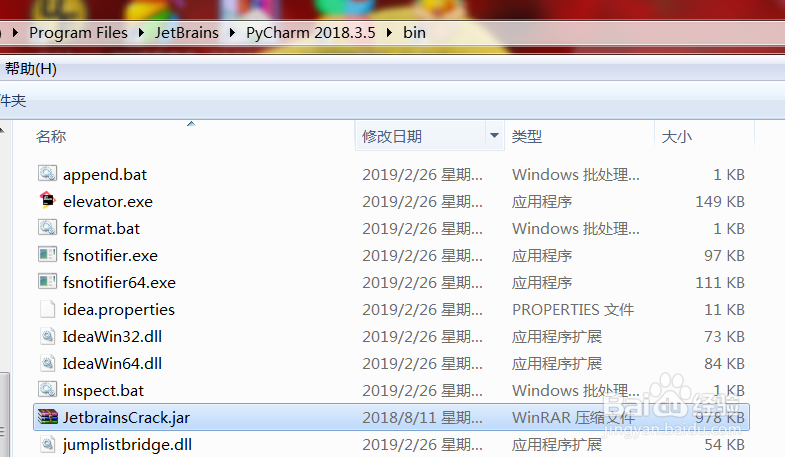Select the append.bat file name

105,174
